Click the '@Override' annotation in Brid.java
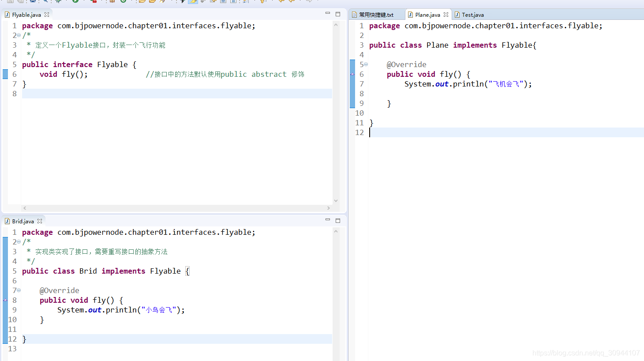The image size is (644, 361). (x=60, y=290)
